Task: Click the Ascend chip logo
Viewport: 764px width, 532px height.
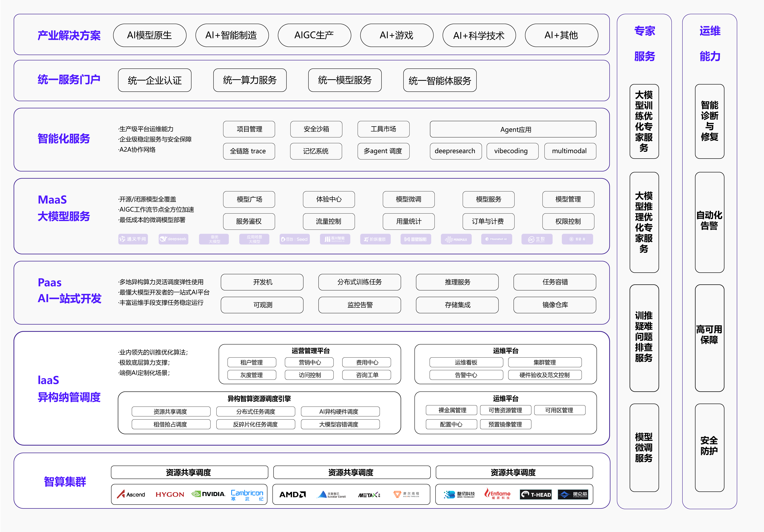Action: [131, 494]
